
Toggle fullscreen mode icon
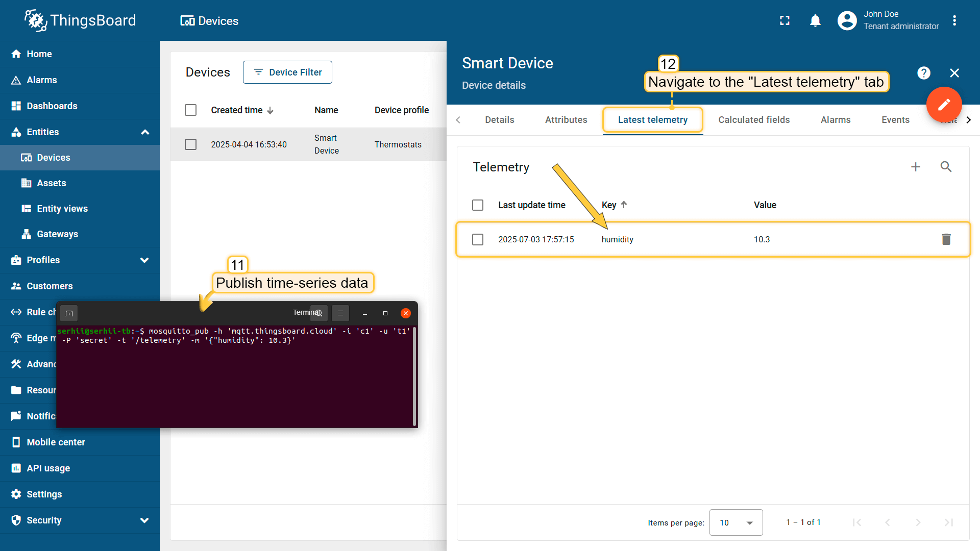click(785, 21)
